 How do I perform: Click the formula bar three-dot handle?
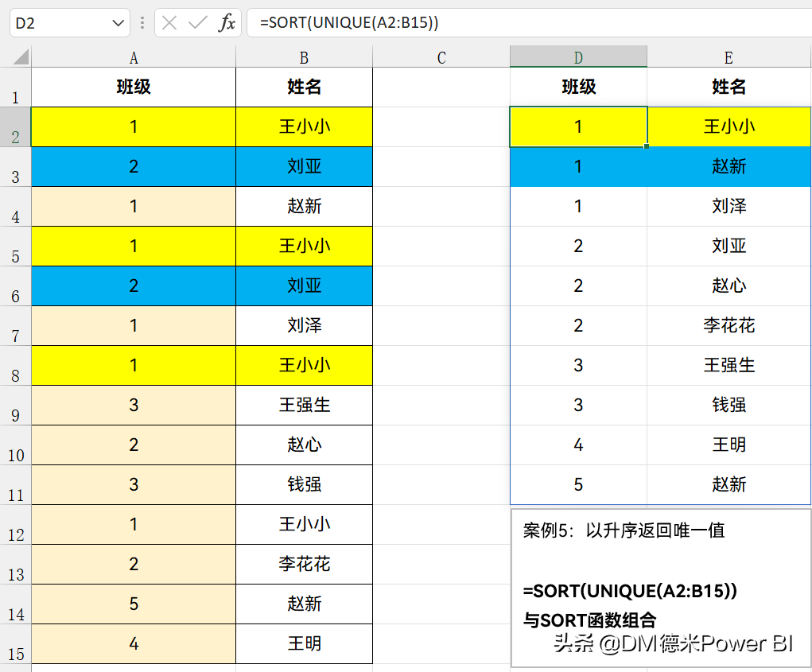pos(142,23)
